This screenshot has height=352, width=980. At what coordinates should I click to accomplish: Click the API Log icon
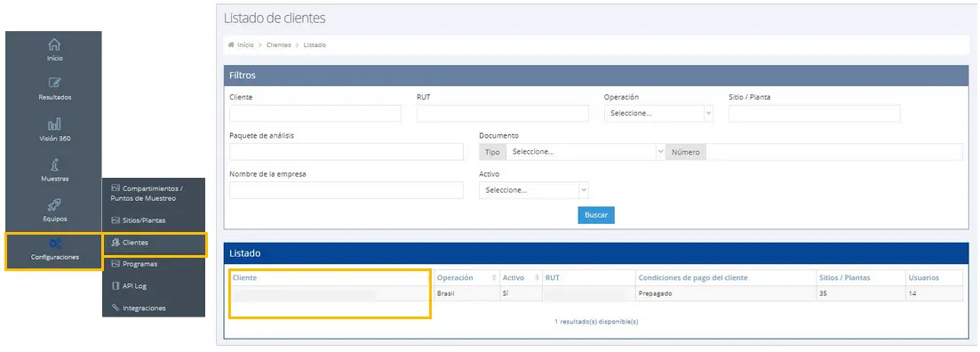(115, 285)
